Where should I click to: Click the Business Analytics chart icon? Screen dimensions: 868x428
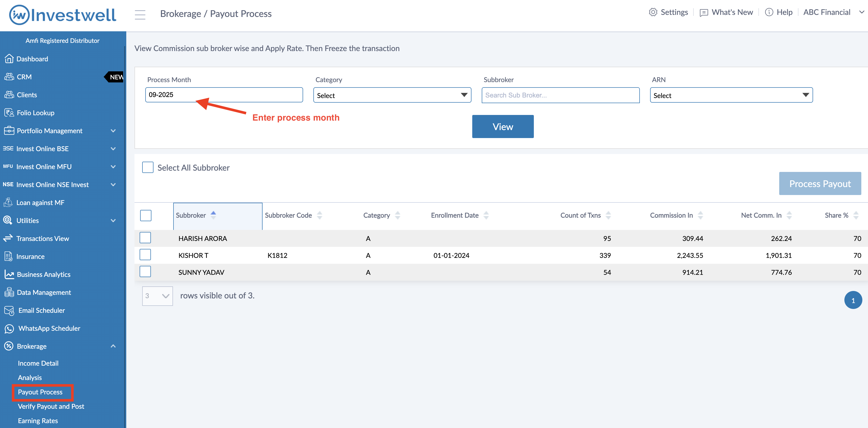point(9,274)
